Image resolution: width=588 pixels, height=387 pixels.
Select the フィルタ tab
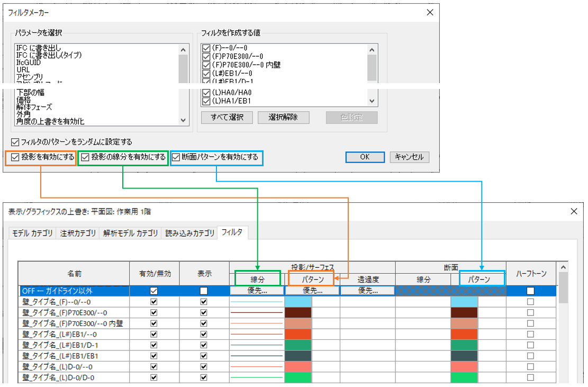[232, 232]
